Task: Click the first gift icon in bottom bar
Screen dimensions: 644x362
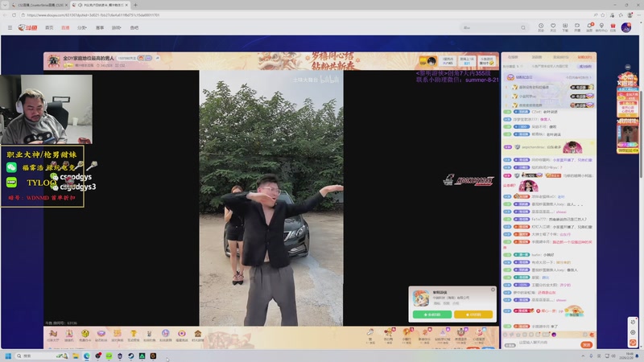Action: [53, 335]
